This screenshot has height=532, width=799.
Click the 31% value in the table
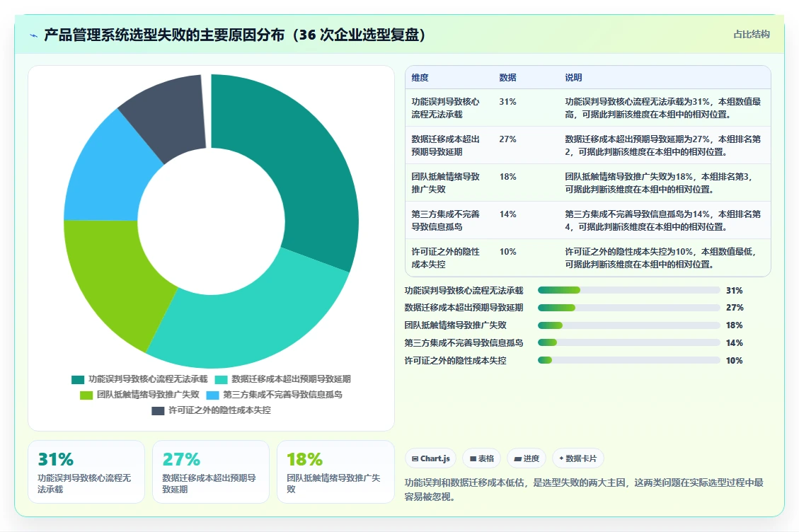pos(507,102)
